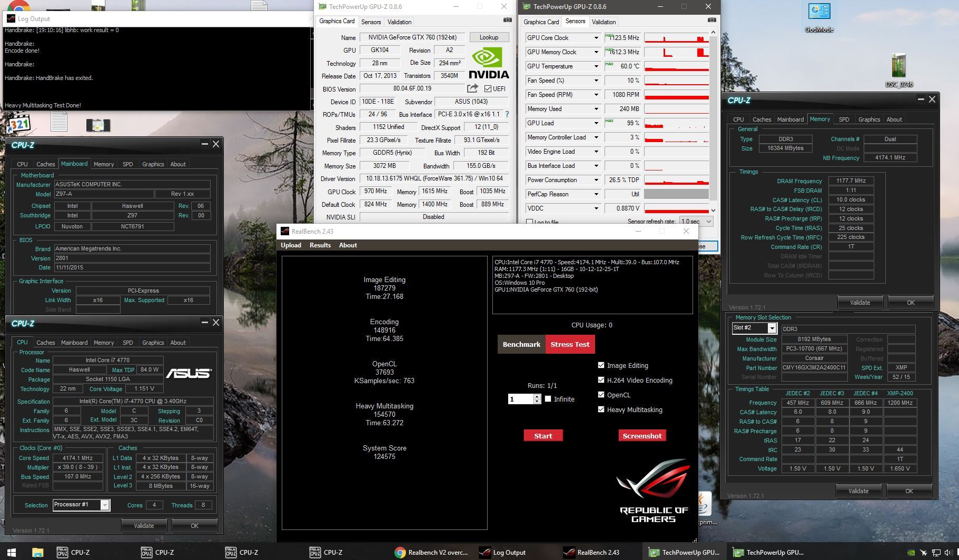959x560 pixels.
Task: Open the RealBench Results menu
Action: [320, 245]
